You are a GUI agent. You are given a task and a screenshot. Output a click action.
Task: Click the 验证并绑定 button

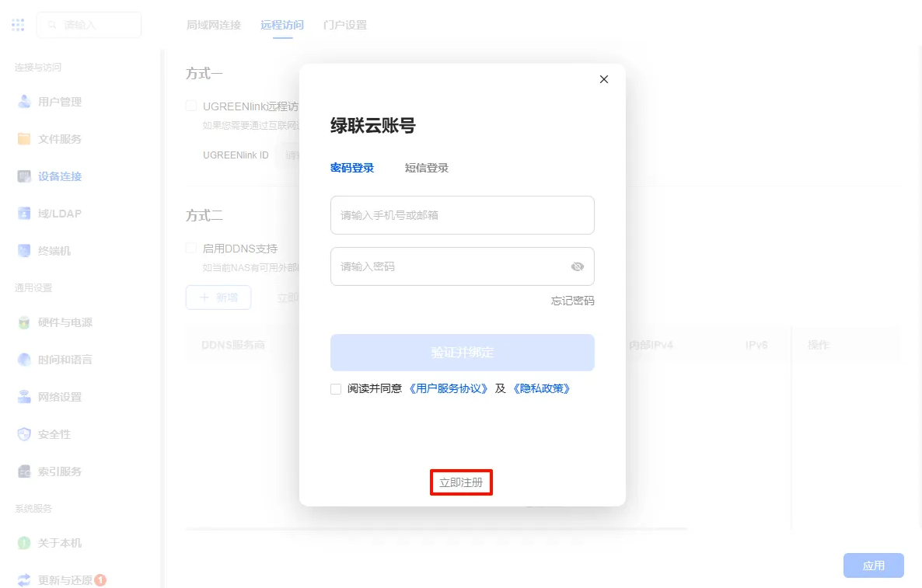tap(463, 353)
